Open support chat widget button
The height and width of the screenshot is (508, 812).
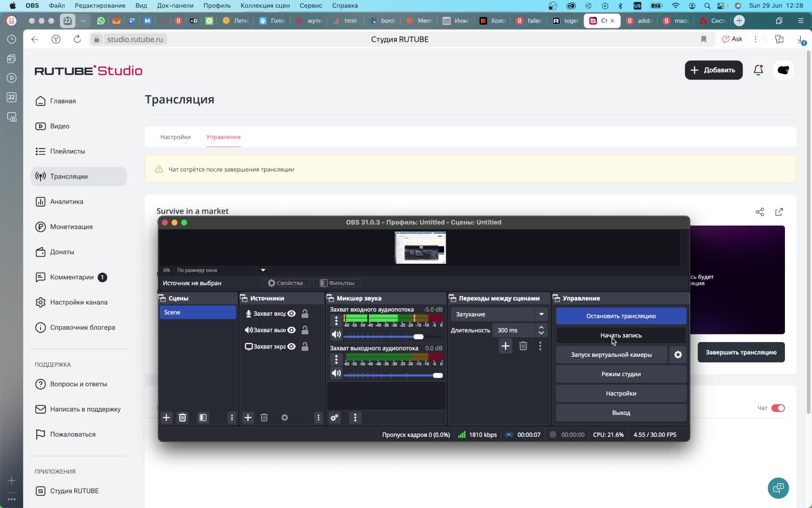coord(778,488)
